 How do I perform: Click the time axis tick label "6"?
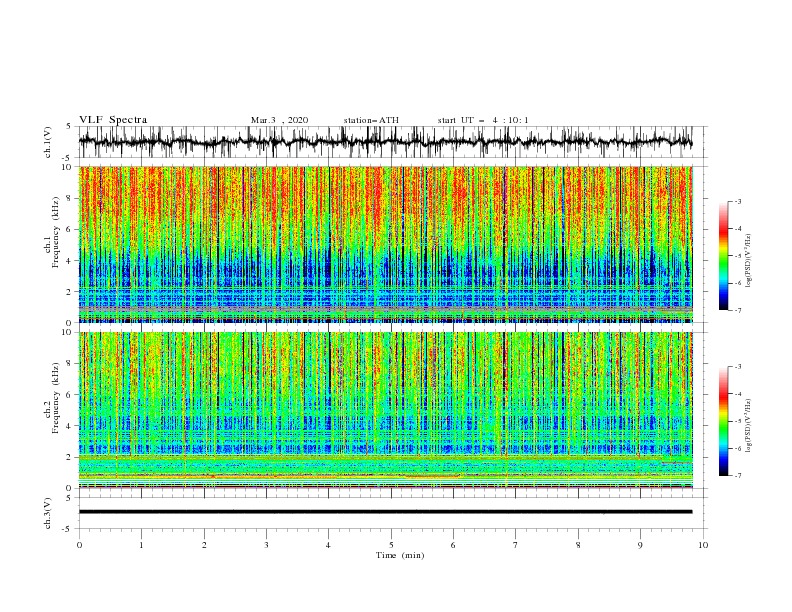pyautogui.click(x=453, y=545)
